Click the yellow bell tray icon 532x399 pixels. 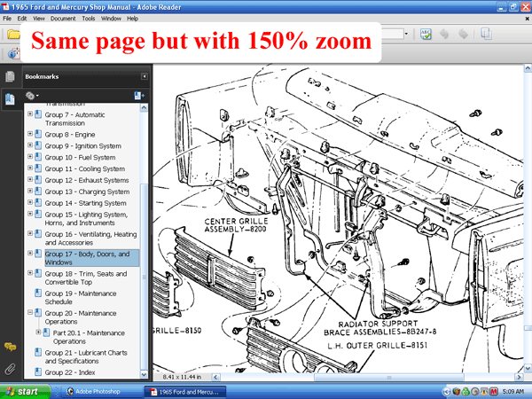(484, 392)
